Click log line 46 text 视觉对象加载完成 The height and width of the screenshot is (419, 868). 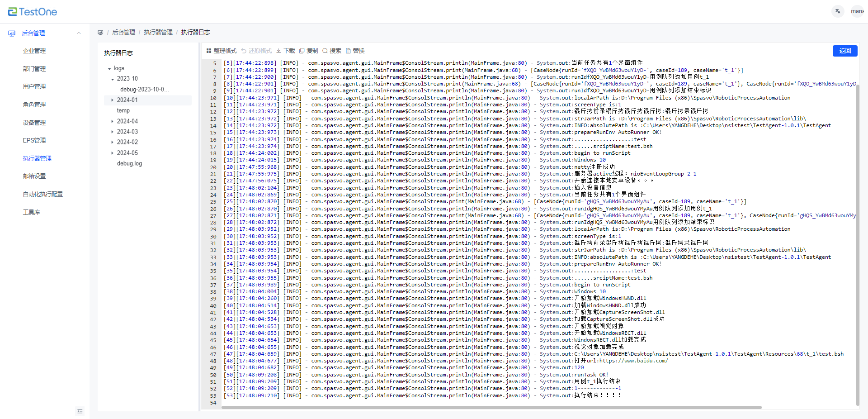pyautogui.click(x=599, y=347)
